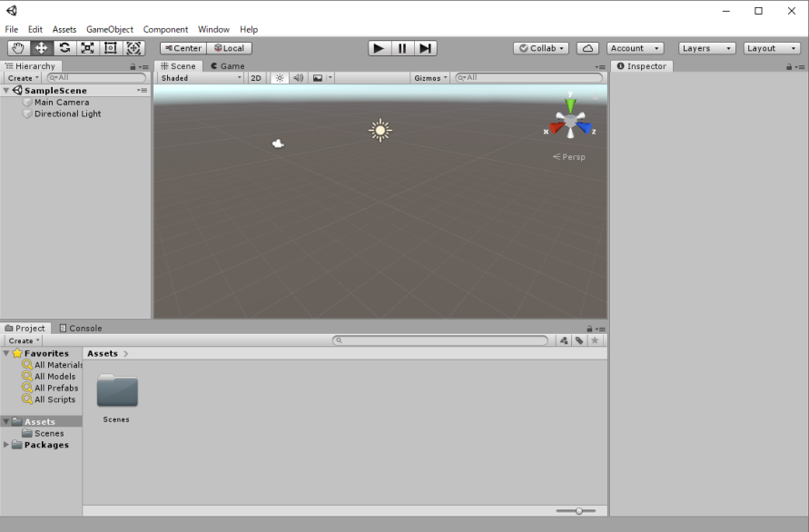This screenshot has height=532, width=809.
Task: Start Play mode with the Play button
Action: point(379,48)
